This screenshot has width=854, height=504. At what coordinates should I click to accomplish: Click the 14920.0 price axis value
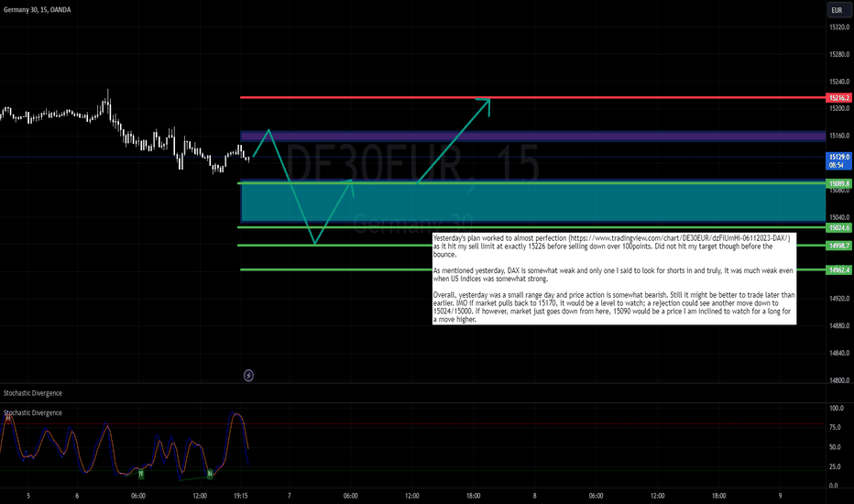point(839,299)
